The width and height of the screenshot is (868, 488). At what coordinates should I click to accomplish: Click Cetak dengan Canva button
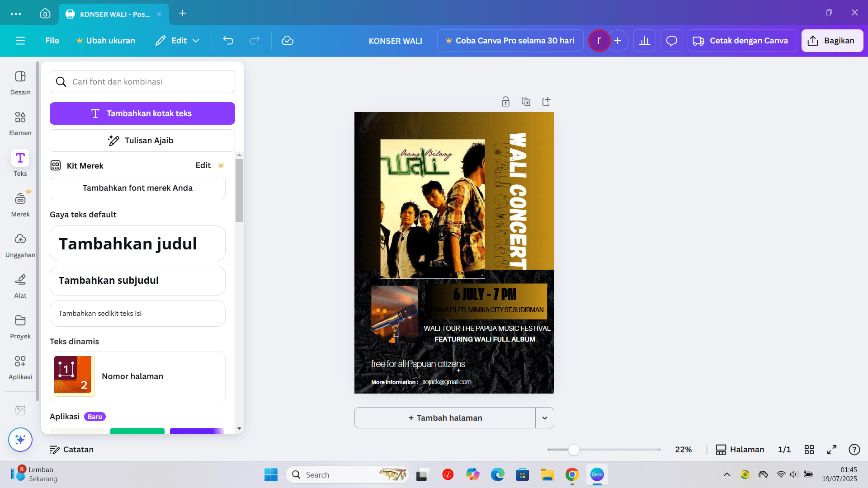[742, 41]
